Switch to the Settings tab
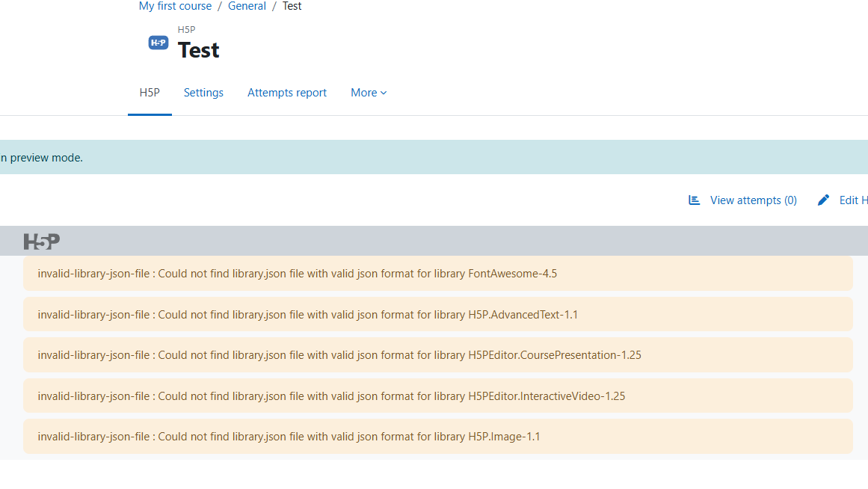The height and width of the screenshot is (489, 868). click(203, 93)
